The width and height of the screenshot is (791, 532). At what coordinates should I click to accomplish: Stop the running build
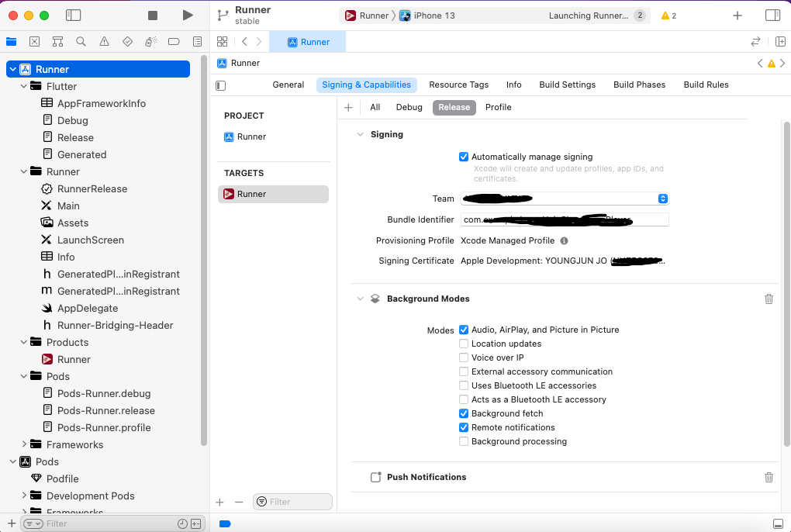coord(152,16)
